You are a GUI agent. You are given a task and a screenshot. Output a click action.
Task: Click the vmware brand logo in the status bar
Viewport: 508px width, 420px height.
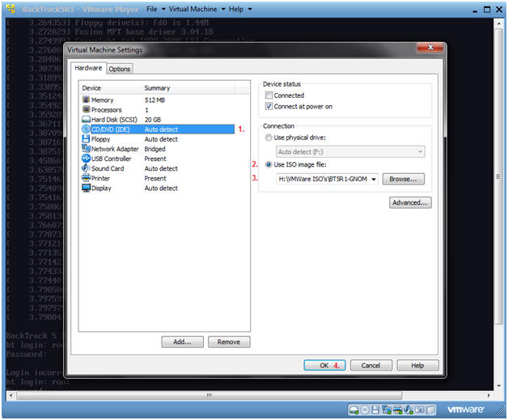tap(466, 409)
